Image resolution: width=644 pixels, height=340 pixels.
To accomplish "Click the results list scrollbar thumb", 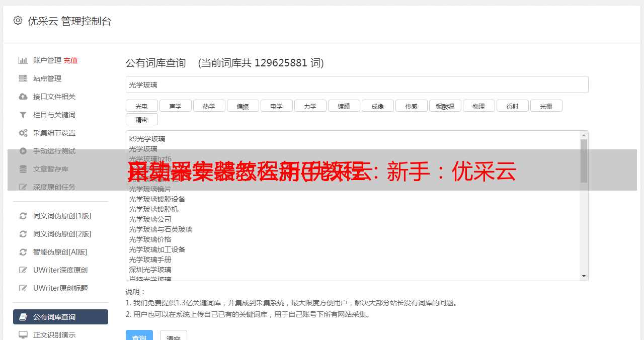I will pos(584,160).
